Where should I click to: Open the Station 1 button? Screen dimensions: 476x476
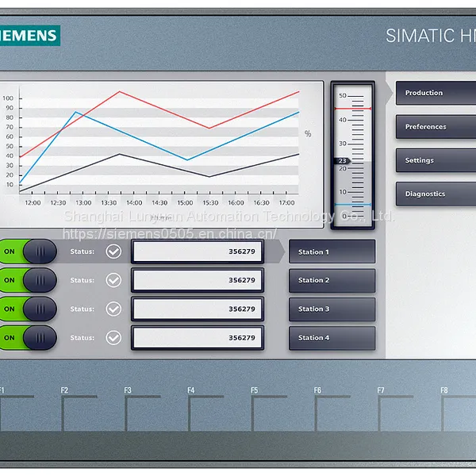click(x=332, y=251)
